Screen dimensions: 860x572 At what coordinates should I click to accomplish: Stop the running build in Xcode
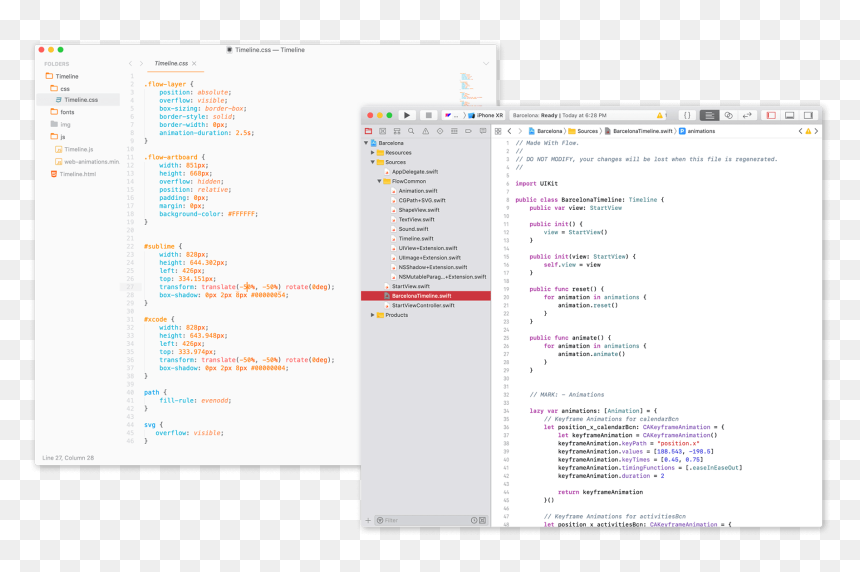tap(429, 115)
